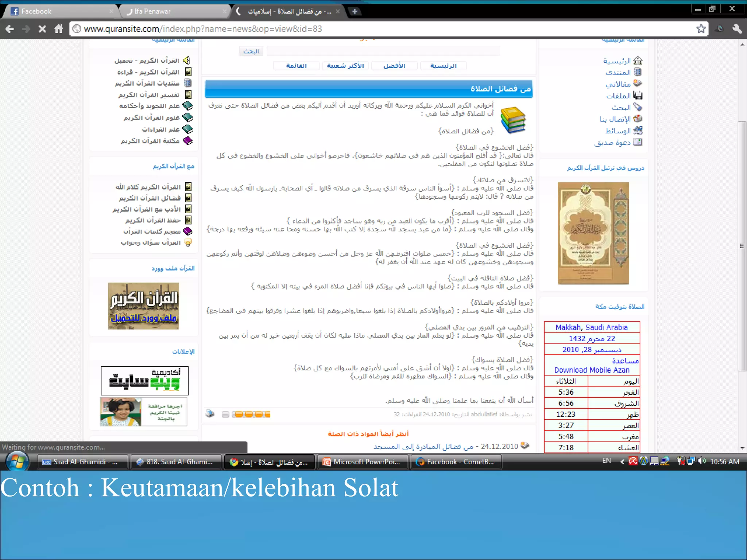Open Saad Al-Ghamidi LRC taskbar item

tap(83, 462)
